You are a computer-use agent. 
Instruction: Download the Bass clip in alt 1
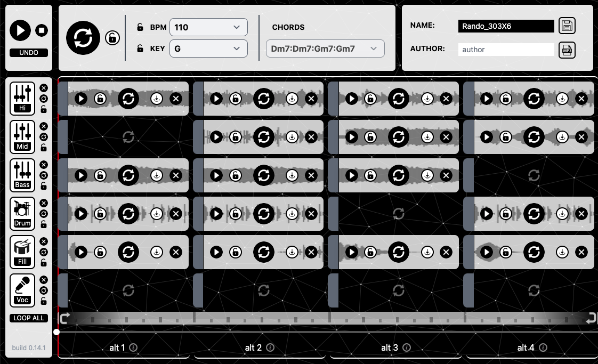[157, 175]
